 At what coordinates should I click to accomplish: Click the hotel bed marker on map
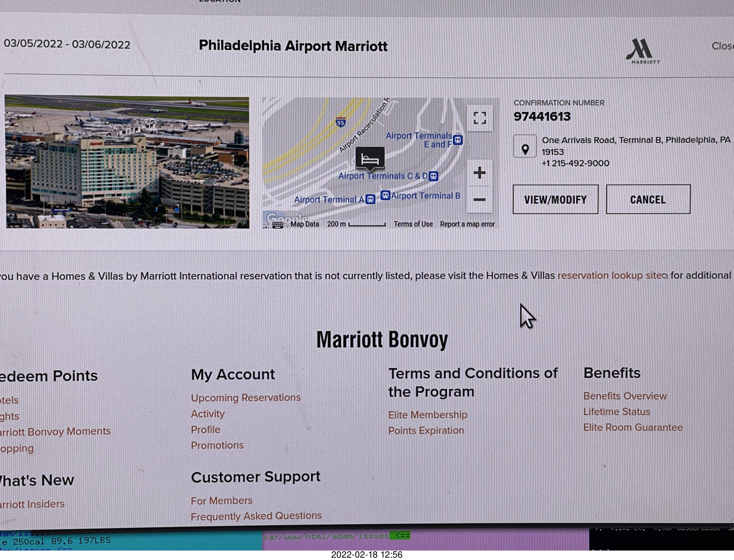[370, 158]
